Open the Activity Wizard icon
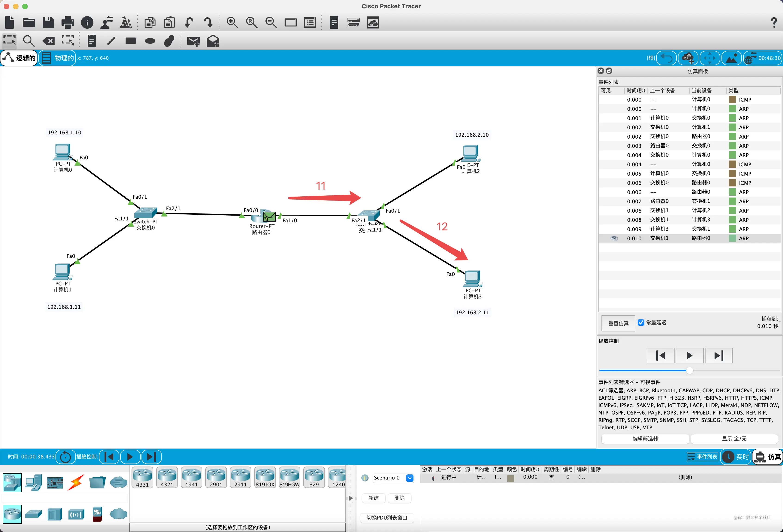 point(107,23)
